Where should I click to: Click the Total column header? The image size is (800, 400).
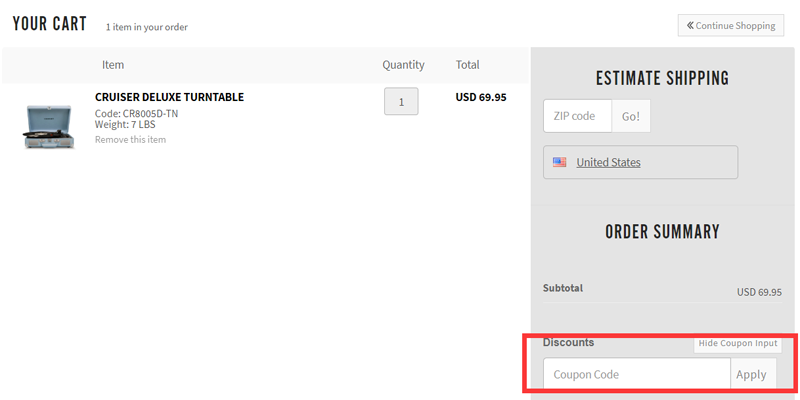[x=467, y=65]
